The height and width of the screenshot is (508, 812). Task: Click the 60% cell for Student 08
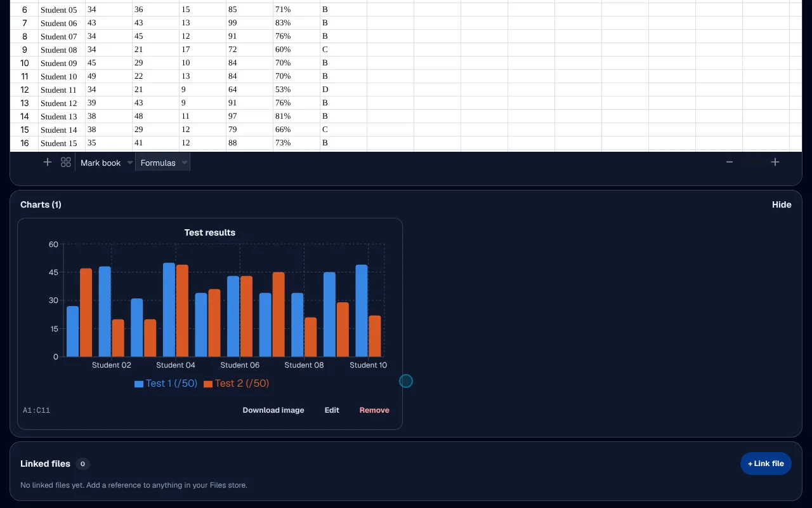pos(296,50)
